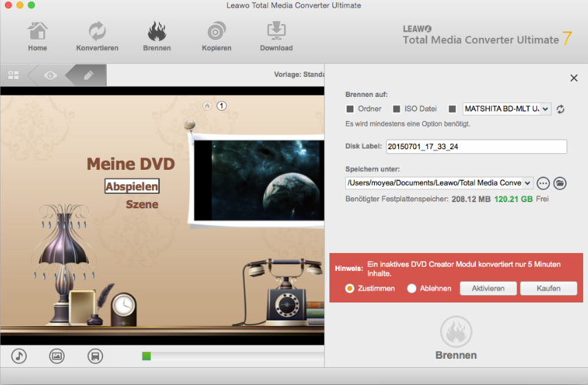The image size is (588, 385).
Task: Open the Brennen module in toolbar
Action: point(157,36)
